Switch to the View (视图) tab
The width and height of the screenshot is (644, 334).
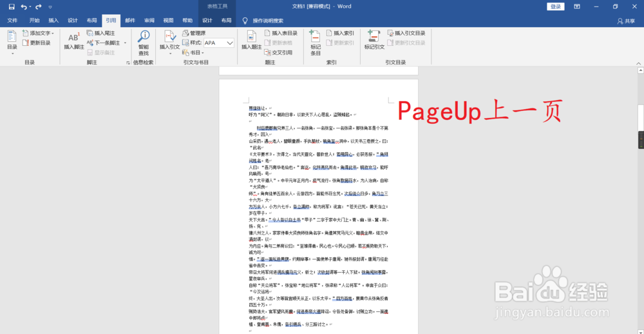point(168,21)
